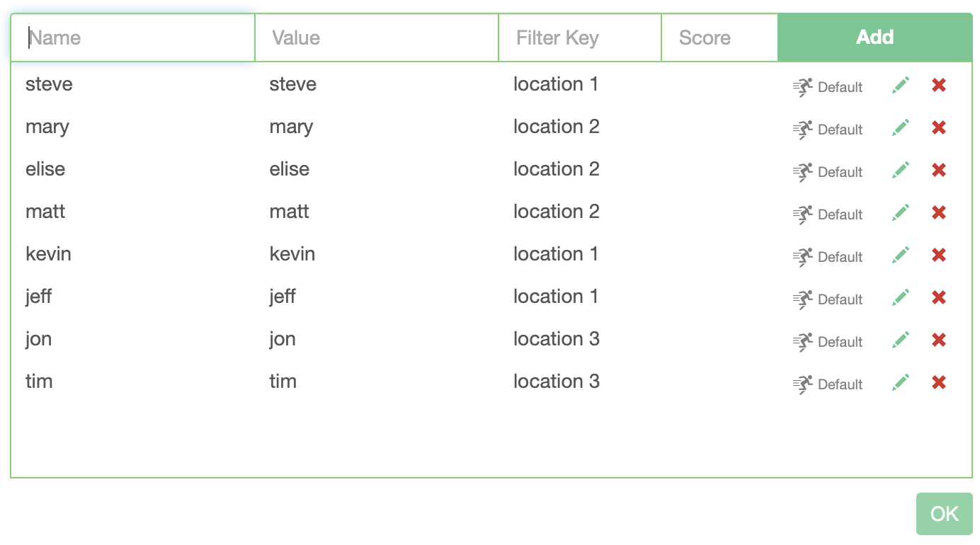Delete the steve entry
Image resolution: width=980 pixels, height=545 pixels.
coord(939,86)
